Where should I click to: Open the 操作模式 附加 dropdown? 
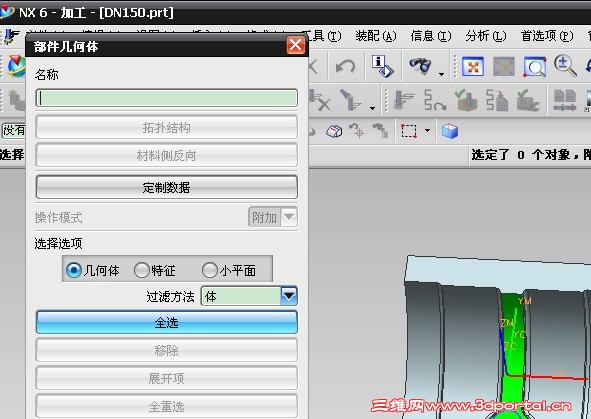point(273,217)
